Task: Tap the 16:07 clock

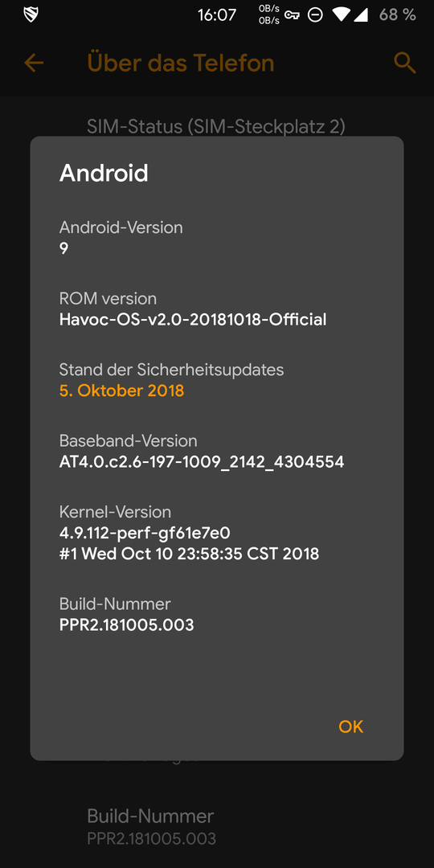Action: pyautogui.click(x=217, y=15)
